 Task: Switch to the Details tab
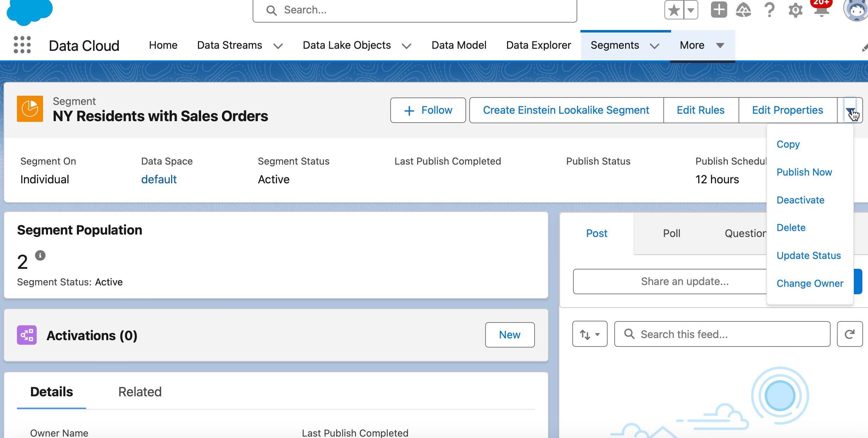click(x=52, y=392)
